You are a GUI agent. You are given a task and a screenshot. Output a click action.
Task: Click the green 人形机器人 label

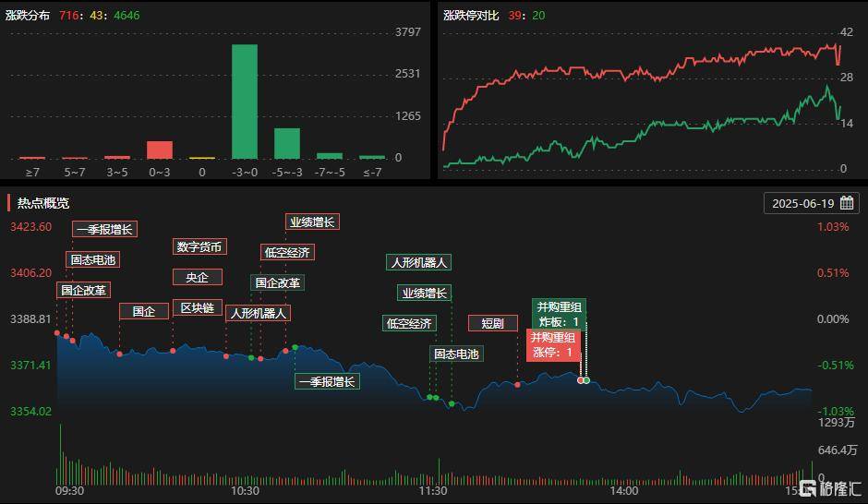pos(418,262)
